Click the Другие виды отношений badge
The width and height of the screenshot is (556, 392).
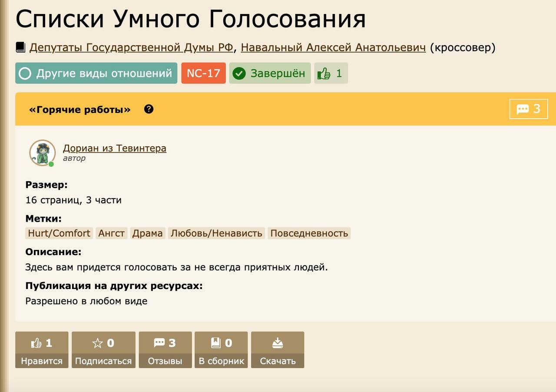pyautogui.click(x=96, y=73)
